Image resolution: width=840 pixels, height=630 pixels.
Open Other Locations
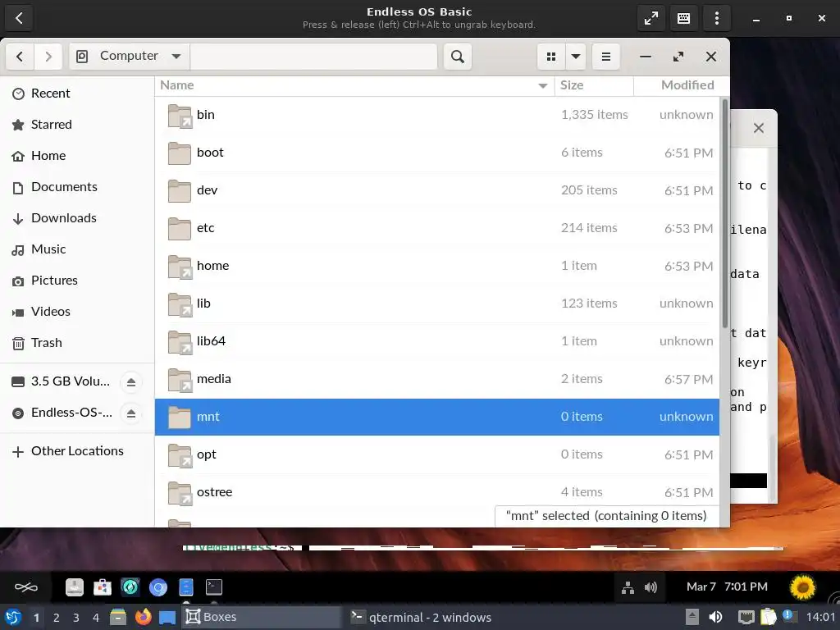click(x=77, y=451)
